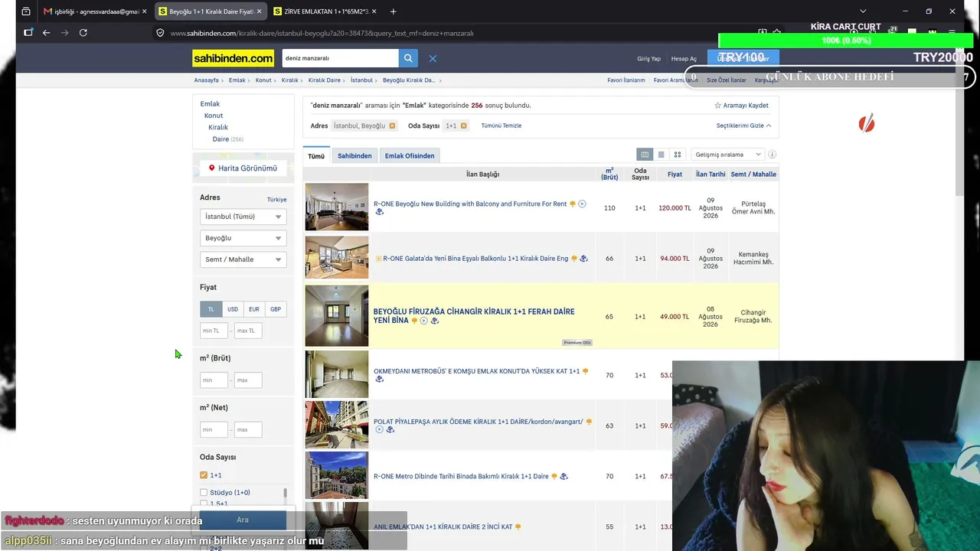Open the R-ONE Galata'da Yeni Bina listing title

pos(475,259)
